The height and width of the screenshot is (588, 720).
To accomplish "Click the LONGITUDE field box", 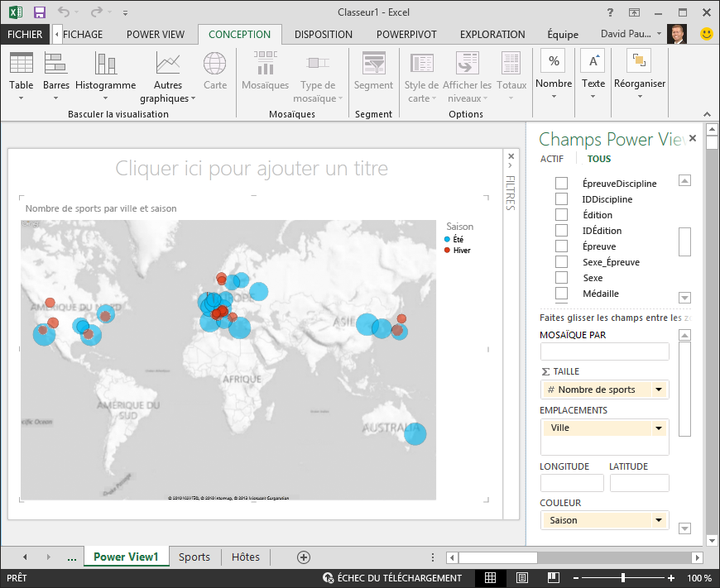I will pyautogui.click(x=572, y=483).
